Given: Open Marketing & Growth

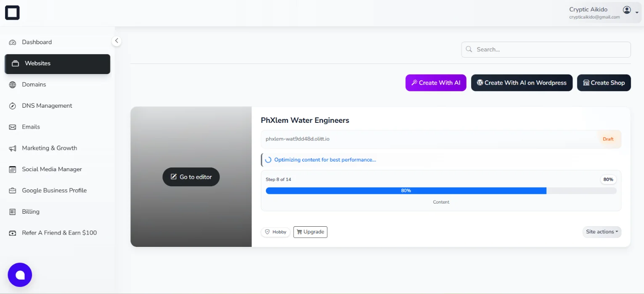Looking at the screenshot, I should pyautogui.click(x=49, y=148).
